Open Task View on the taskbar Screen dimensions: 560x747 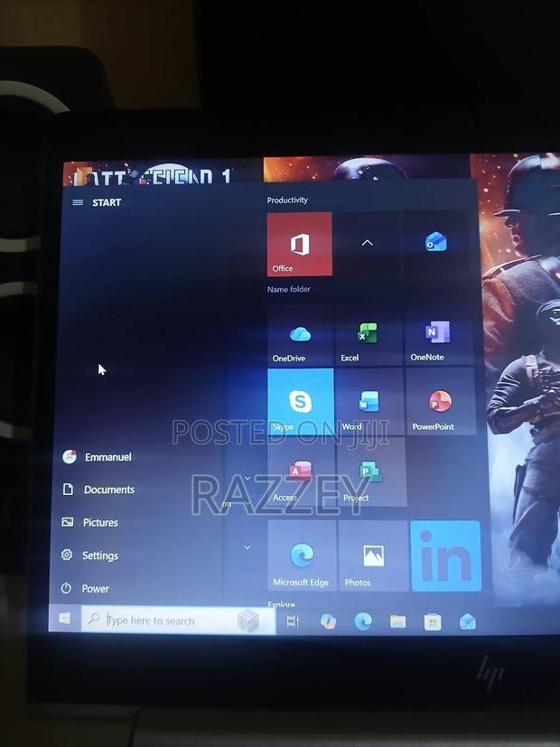coord(293,621)
